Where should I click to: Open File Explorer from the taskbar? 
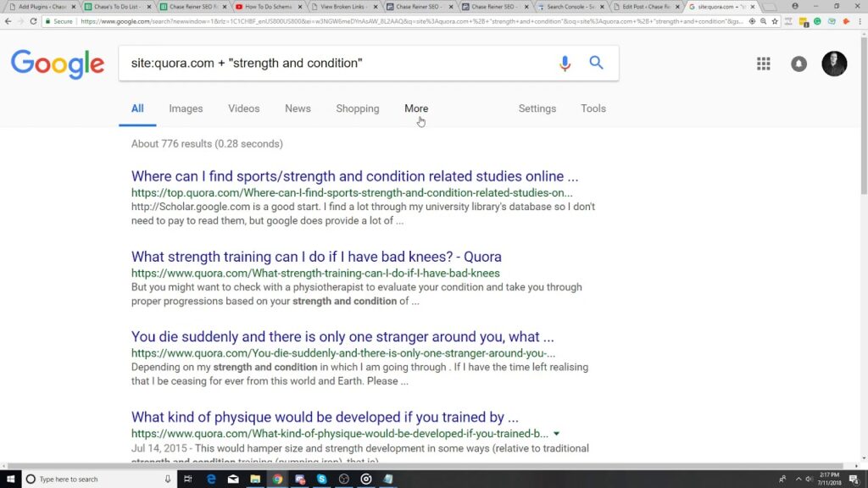tap(255, 480)
